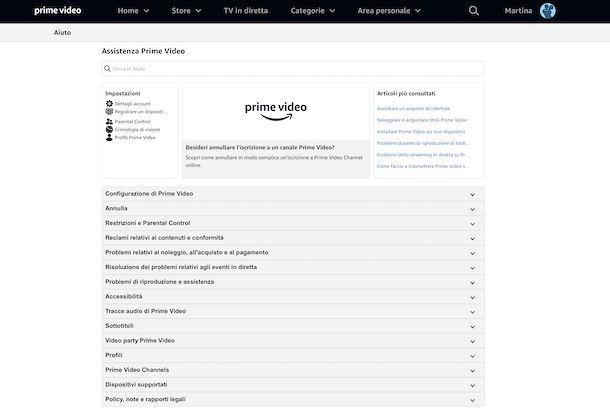Click the Dettagli account gear icon

pyautogui.click(x=109, y=103)
